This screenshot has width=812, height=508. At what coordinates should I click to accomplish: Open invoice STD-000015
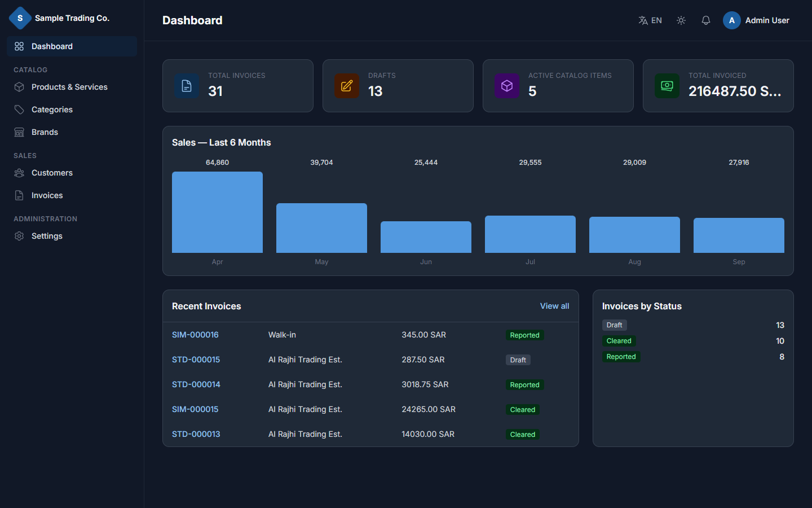click(196, 360)
